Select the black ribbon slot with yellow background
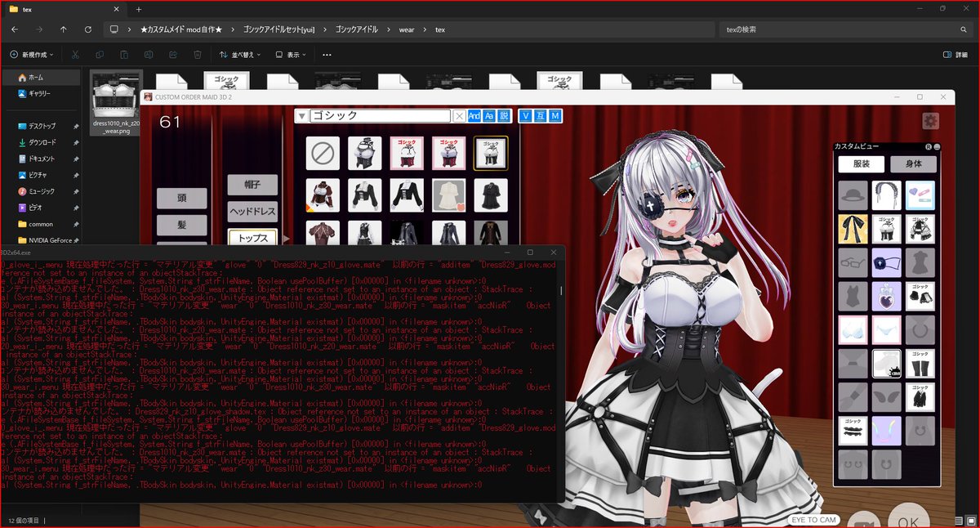980x528 pixels. [853, 229]
